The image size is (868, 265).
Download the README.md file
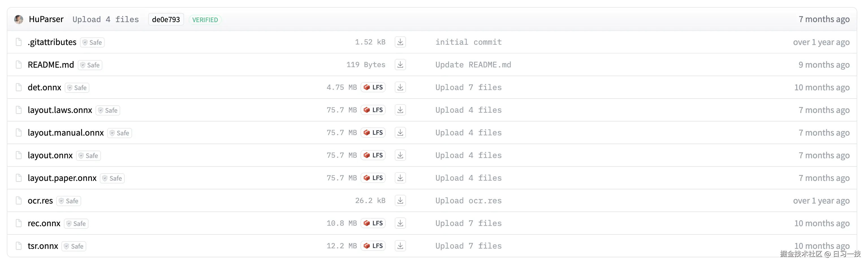400,65
